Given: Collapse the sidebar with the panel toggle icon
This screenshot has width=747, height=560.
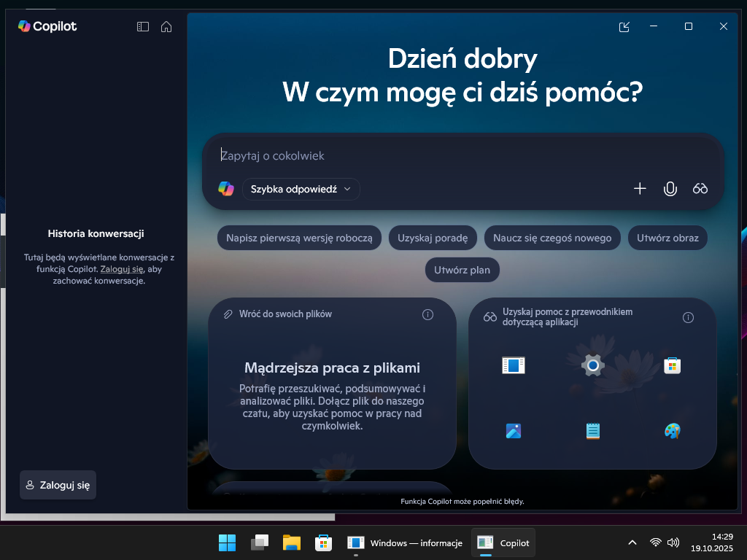Looking at the screenshot, I should pyautogui.click(x=143, y=27).
